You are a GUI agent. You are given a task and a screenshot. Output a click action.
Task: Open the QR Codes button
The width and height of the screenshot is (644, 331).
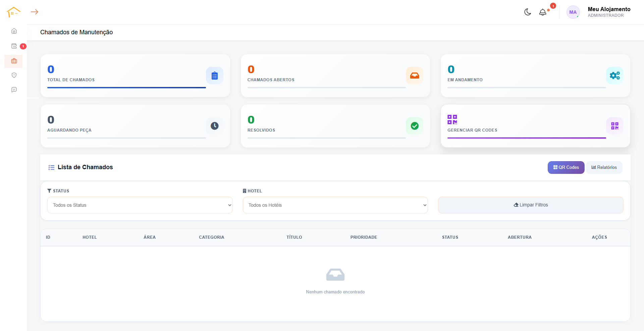point(566,168)
